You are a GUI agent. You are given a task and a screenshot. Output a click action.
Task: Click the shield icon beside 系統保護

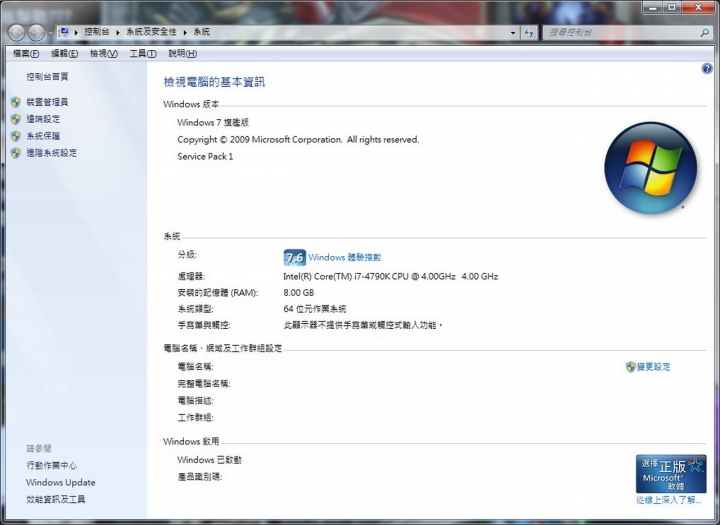point(16,136)
